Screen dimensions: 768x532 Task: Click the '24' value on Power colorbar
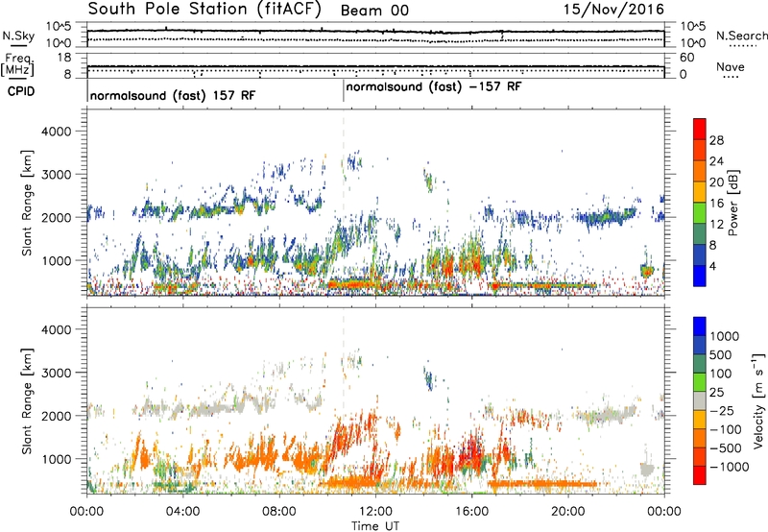click(716, 161)
